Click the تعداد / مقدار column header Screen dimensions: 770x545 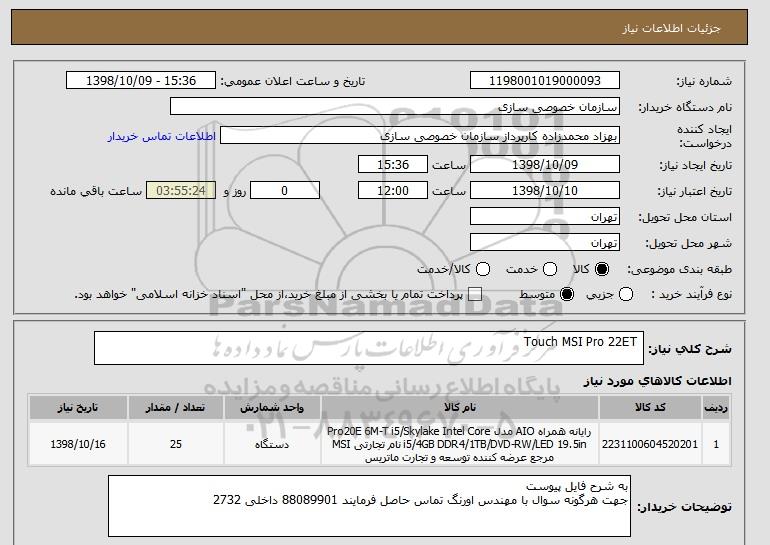pyautogui.click(x=176, y=408)
